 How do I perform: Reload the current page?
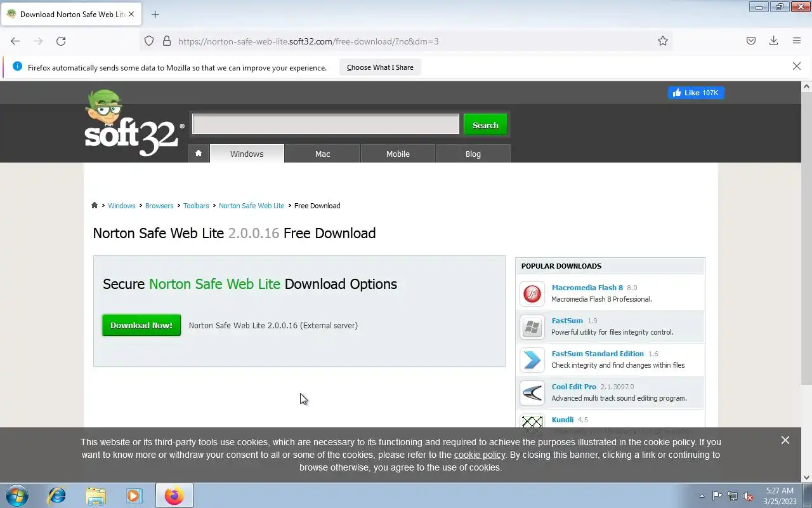click(61, 41)
